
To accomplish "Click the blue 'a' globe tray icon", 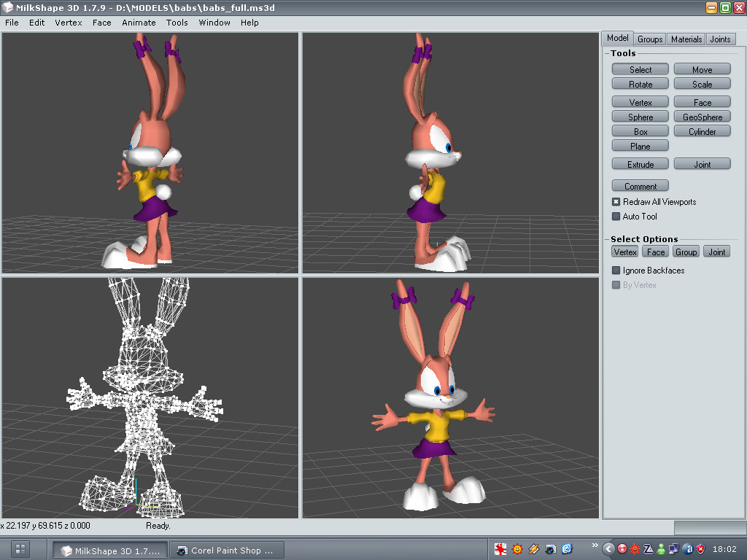I will [687, 549].
